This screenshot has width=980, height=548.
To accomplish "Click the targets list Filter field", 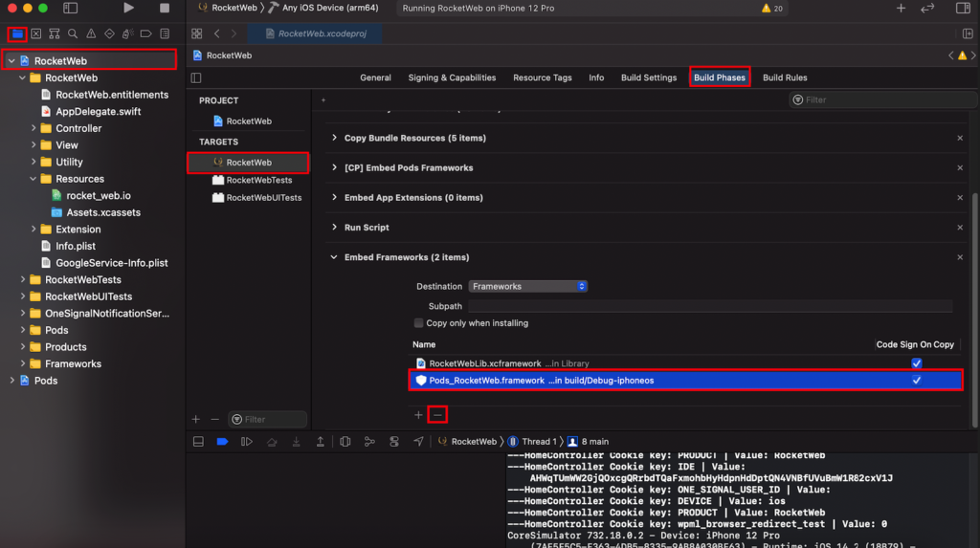I will (x=268, y=419).
